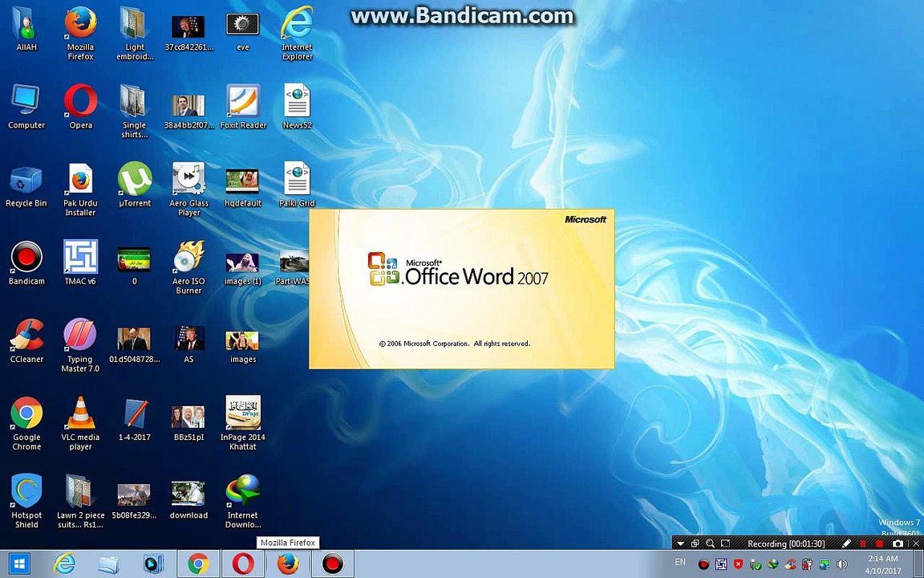Open Aero Glass Player shortcut

pos(188,189)
